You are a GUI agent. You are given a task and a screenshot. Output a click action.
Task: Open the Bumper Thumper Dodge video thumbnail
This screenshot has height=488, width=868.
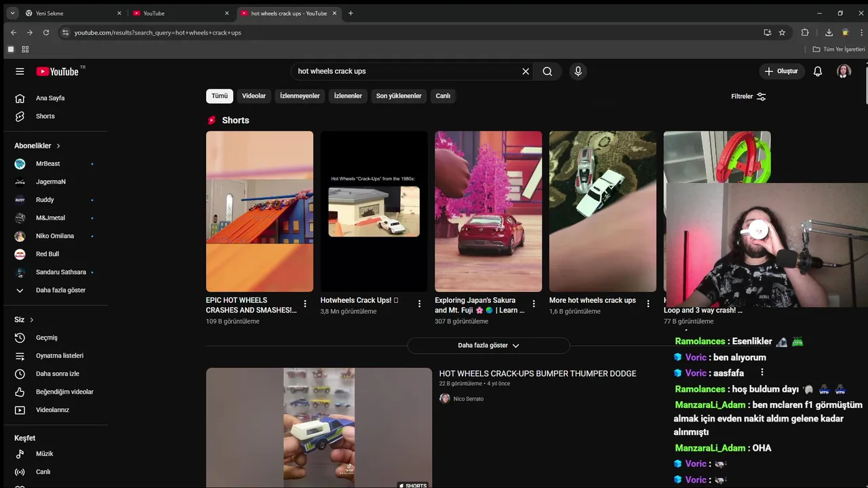click(x=319, y=428)
